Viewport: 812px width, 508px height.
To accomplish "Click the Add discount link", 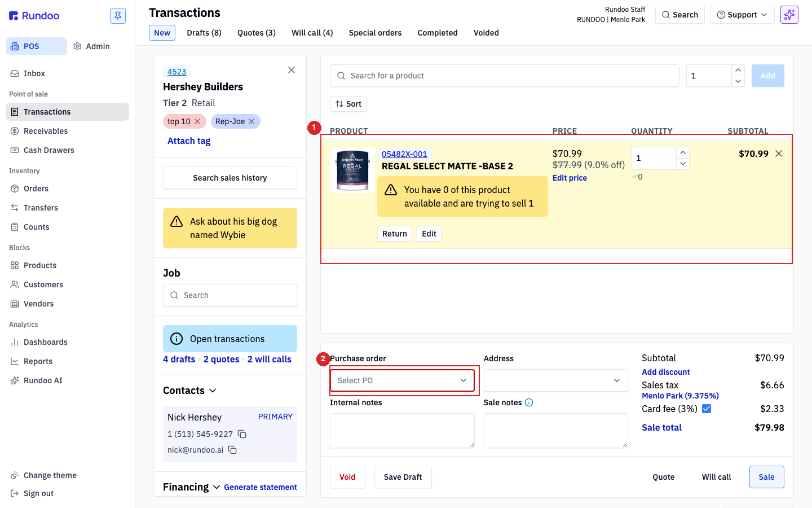I will pyautogui.click(x=666, y=372).
